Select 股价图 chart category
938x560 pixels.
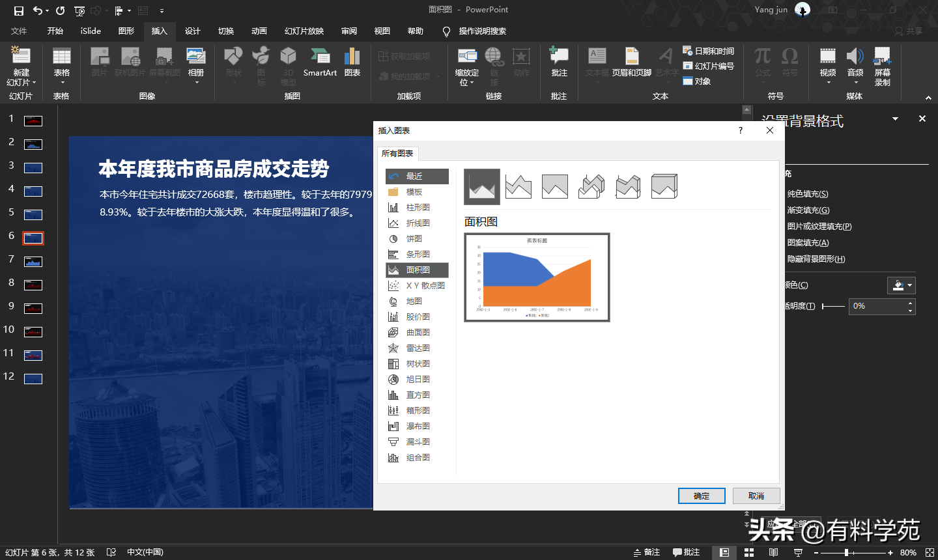pyautogui.click(x=417, y=317)
